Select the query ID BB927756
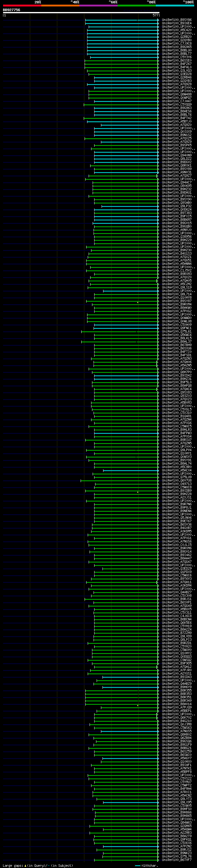Screen dimensions: 197x868 tap(11, 10)
